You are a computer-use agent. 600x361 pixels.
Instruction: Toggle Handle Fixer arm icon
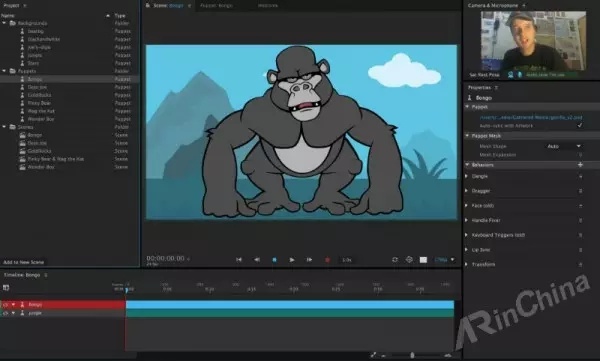tap(580, 220)
